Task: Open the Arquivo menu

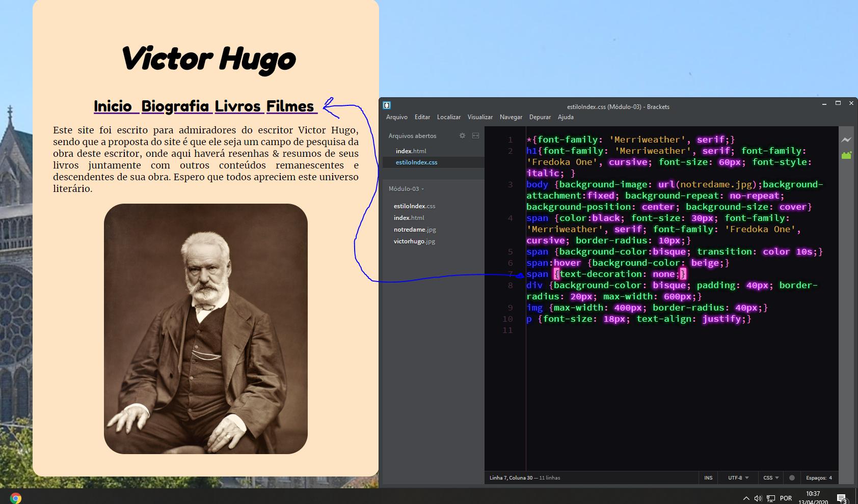Action: [x=397, y=117]
